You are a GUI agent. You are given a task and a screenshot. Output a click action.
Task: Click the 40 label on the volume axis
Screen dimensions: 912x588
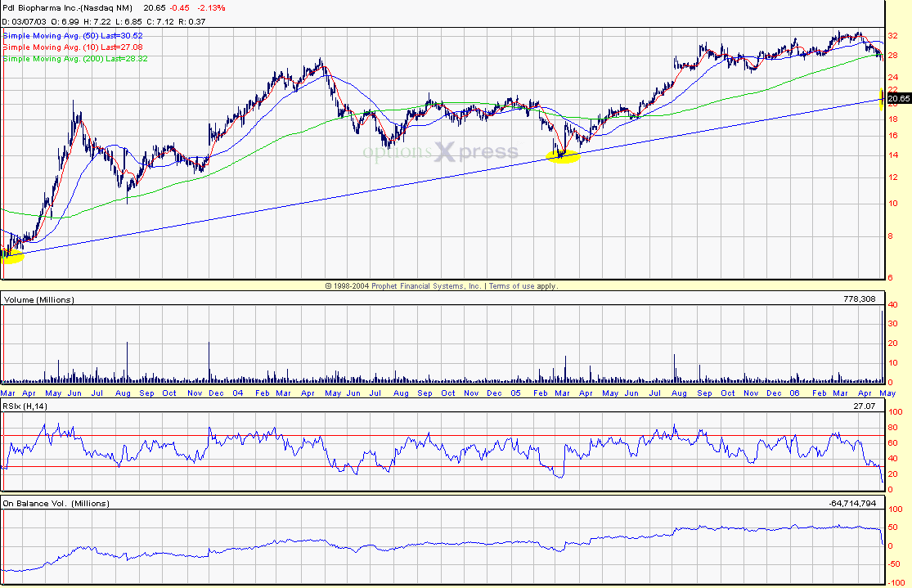(x=893, y=305)
